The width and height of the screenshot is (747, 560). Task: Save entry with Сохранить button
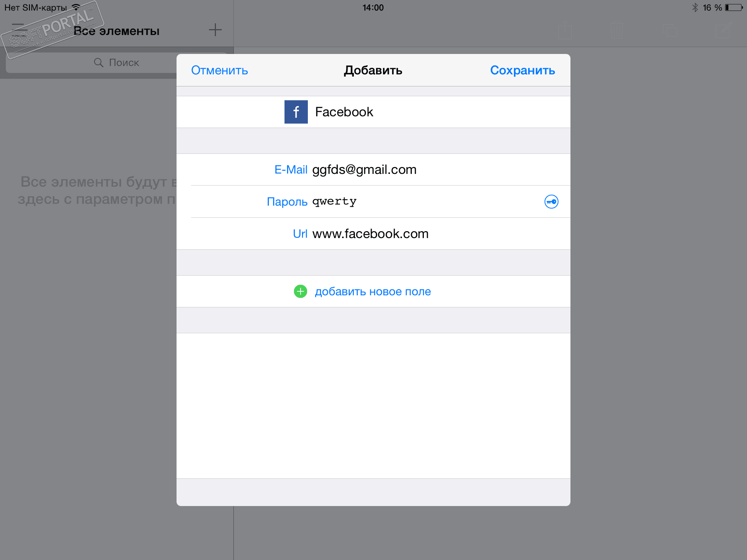pos(522,70)
